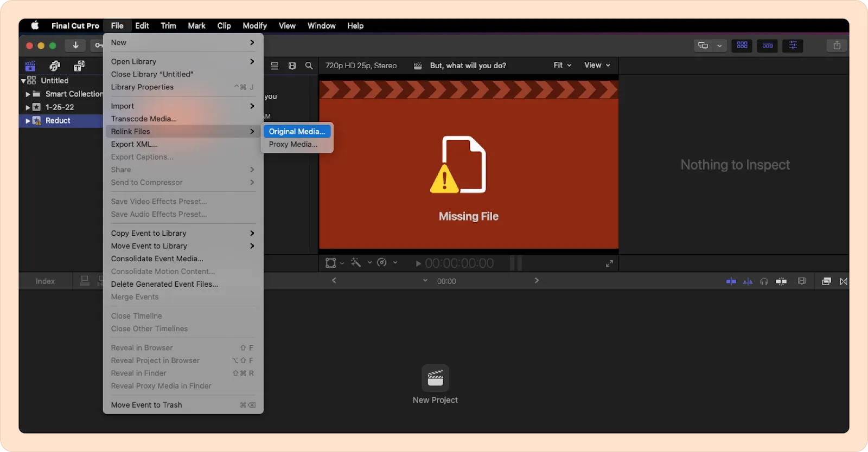Click the play button beside timecode
The width and height of the screenshot is (868, 452).
click(418, 263)
